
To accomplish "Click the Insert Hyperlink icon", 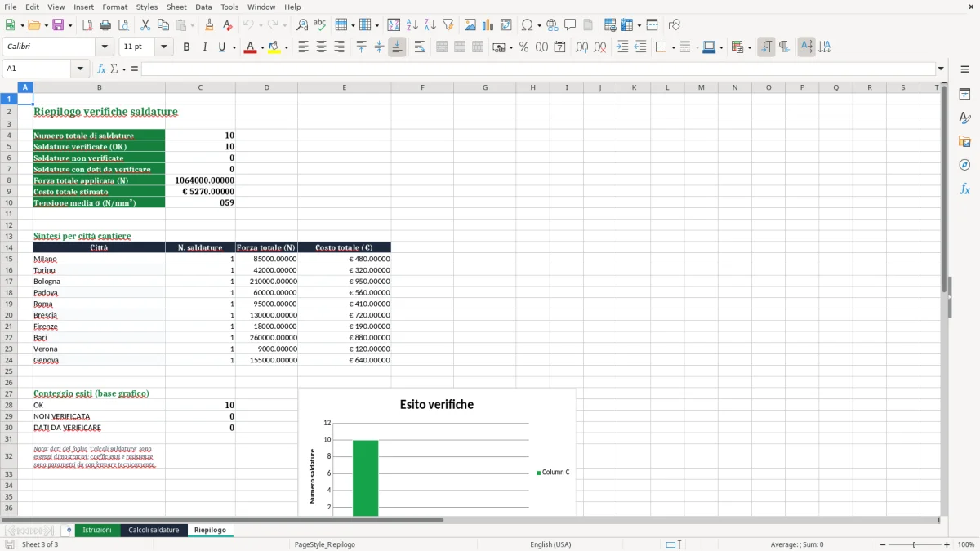I will [x=552, y=25].
